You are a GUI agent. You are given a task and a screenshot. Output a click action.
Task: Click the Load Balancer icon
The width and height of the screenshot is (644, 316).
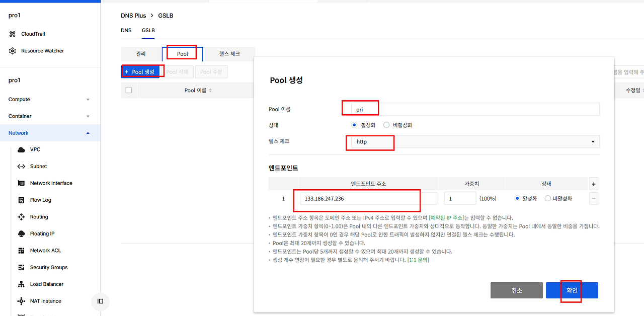pyautogui.click(x=21, y=284)
